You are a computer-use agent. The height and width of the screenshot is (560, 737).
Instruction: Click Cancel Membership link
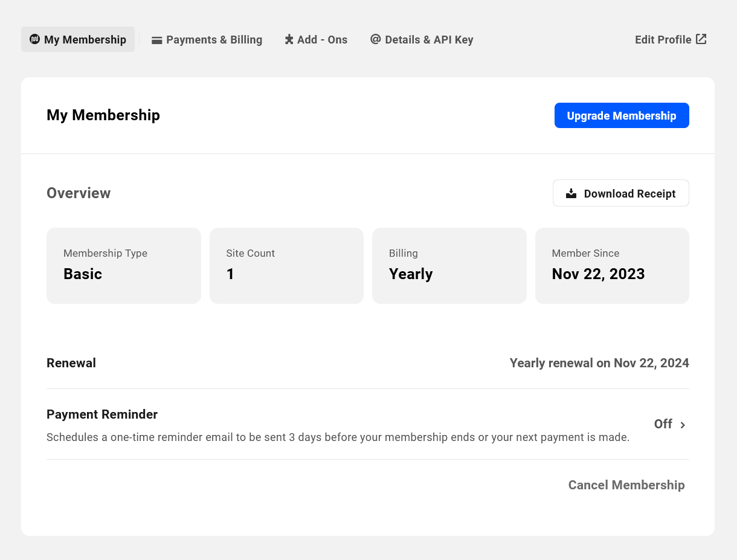tap(626, 485)
